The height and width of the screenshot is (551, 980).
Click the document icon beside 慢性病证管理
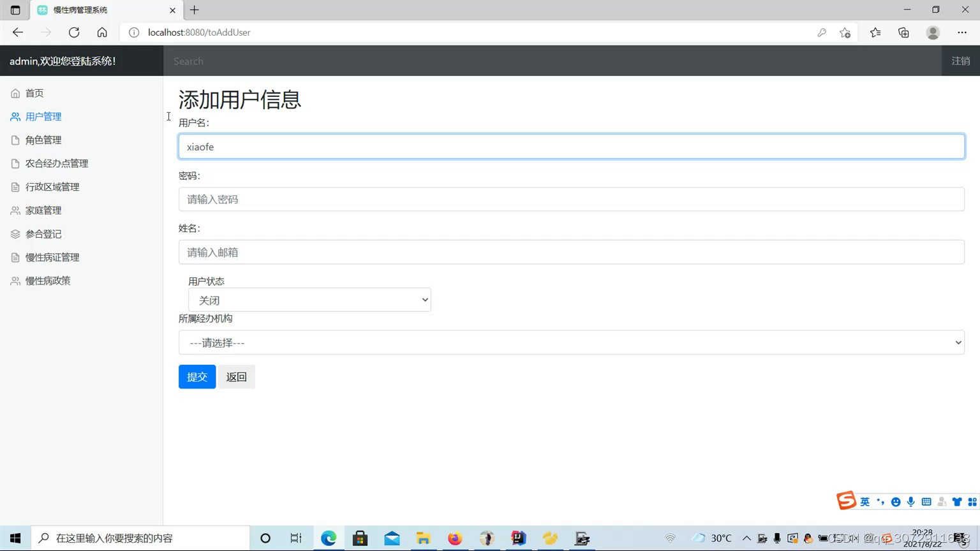pyautogui.click(x=15, y=258)
